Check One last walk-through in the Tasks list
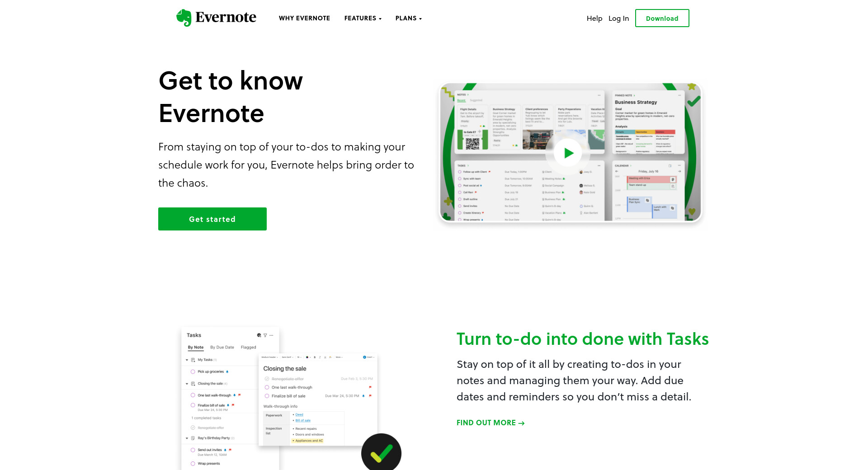Viewport: 868px width, 470px height. 193,395
